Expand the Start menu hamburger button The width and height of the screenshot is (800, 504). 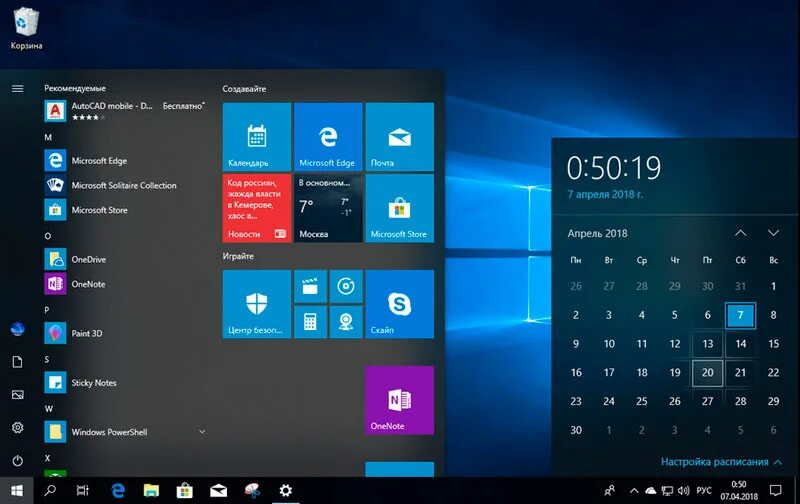point(17,89)
